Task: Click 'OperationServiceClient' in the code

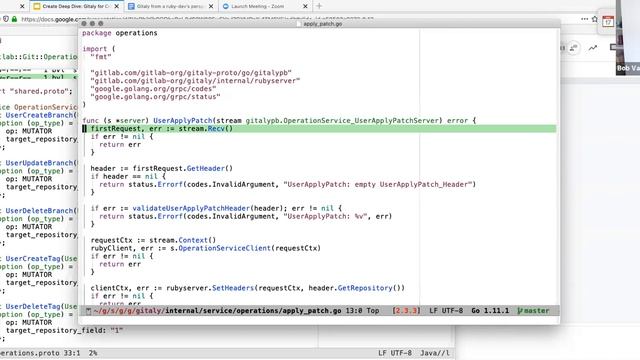Action: (224, 248)
